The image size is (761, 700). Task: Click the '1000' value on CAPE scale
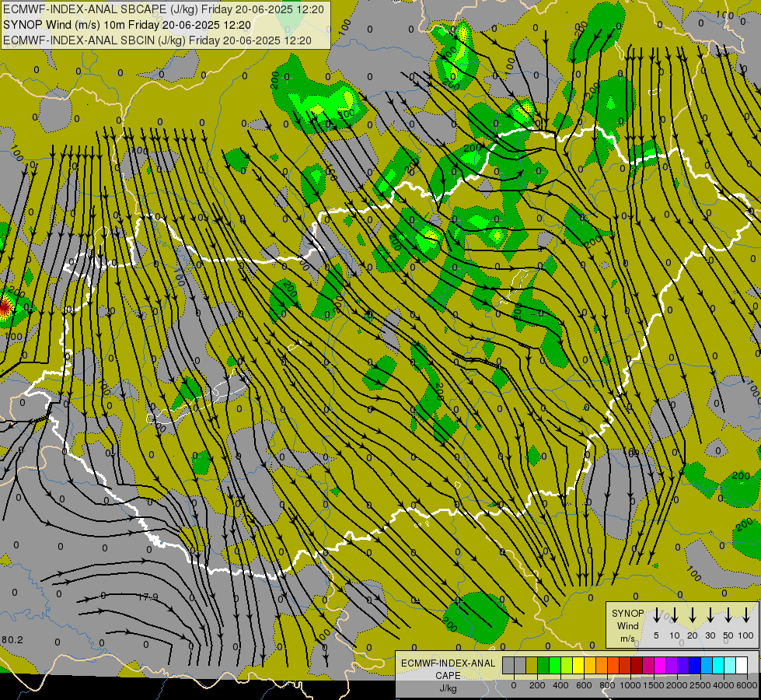click(630, 685)
